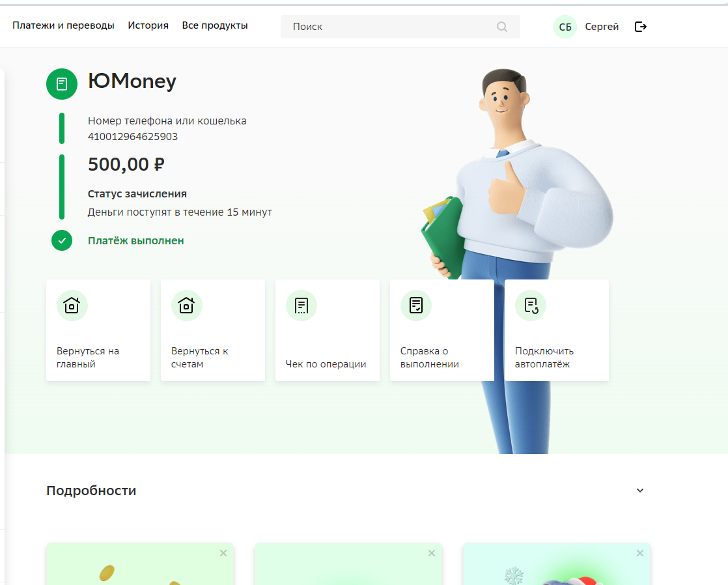The image size is (728, 585).
Task: Click the green ЮMoney document icon
Action: click(x=62, y=84)
